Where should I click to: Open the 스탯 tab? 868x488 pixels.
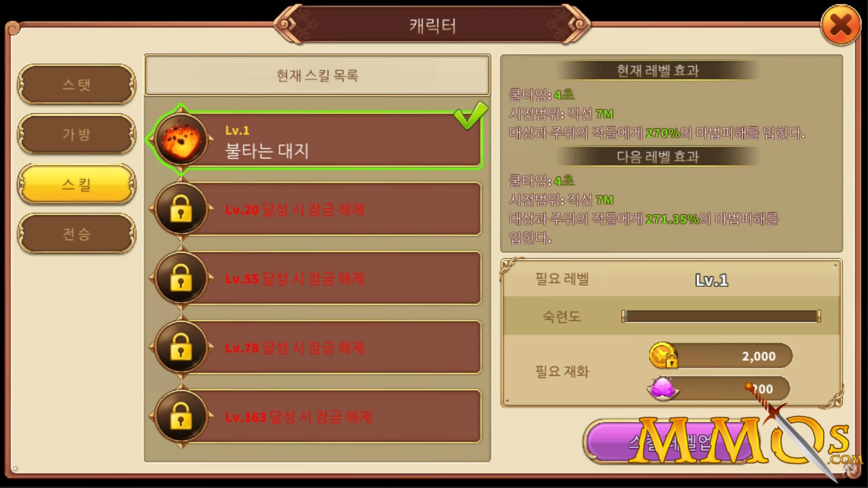click(x=76, y=84)
